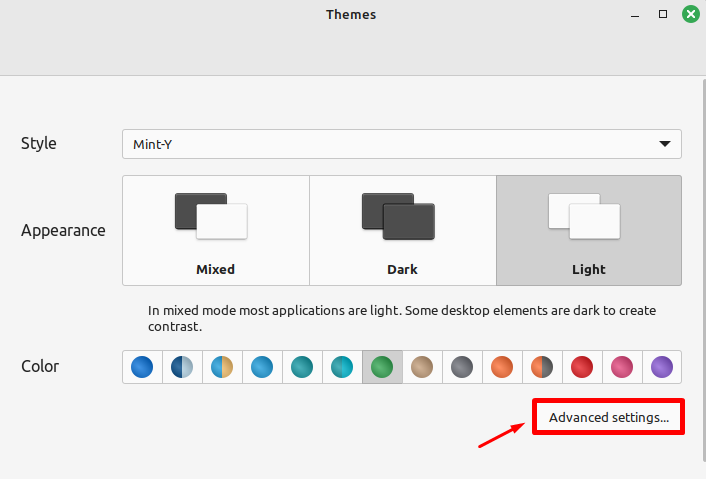
Task: Select the green color swatch
Action: 382,367
